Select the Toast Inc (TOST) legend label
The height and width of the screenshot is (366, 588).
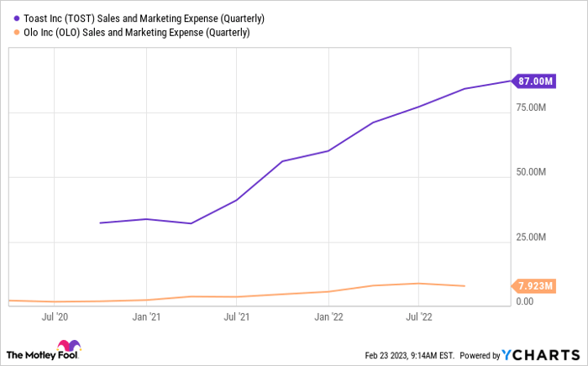point(144,18)
